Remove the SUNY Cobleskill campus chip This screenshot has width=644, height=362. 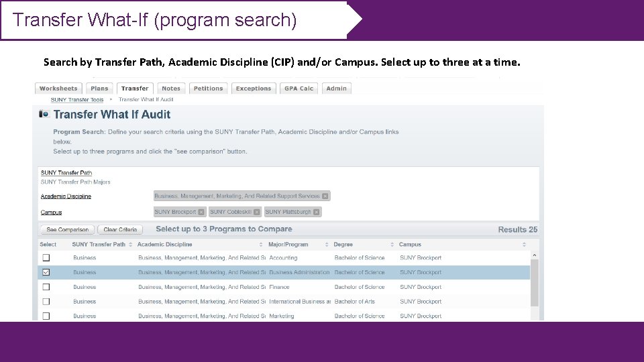point(257,212)
